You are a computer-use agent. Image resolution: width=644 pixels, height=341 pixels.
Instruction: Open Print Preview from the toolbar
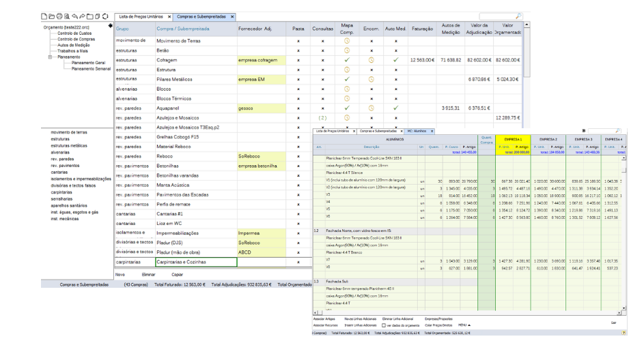67,16
